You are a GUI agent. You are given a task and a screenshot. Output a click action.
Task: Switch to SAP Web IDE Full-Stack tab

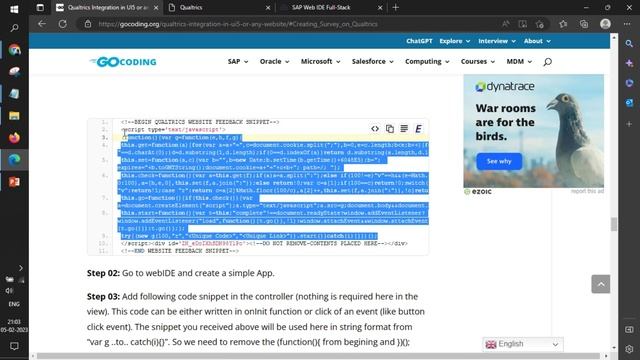click(331, 7)
